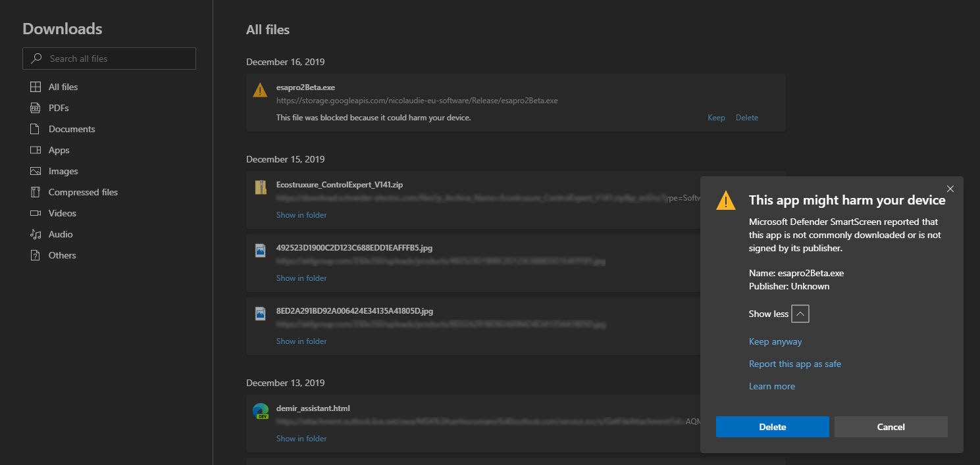
Task: Click the Videos camera icon in sidebar
Action: click(x=36, y=213)
